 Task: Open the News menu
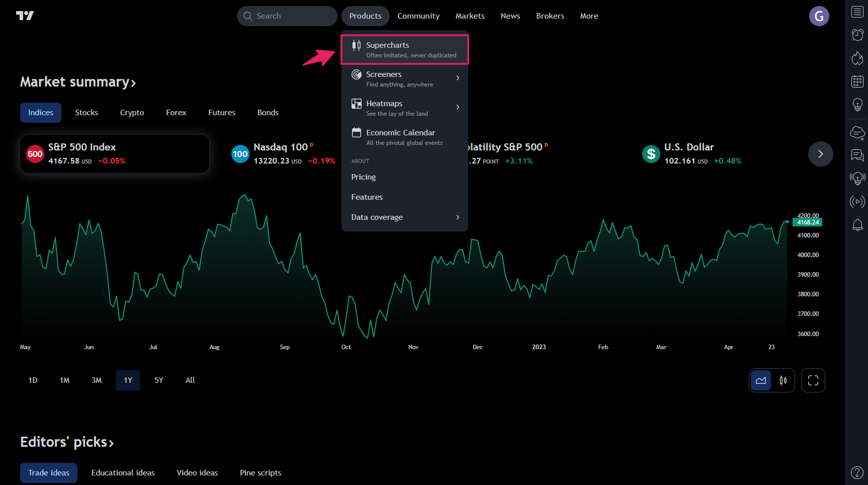coord(510,16)
